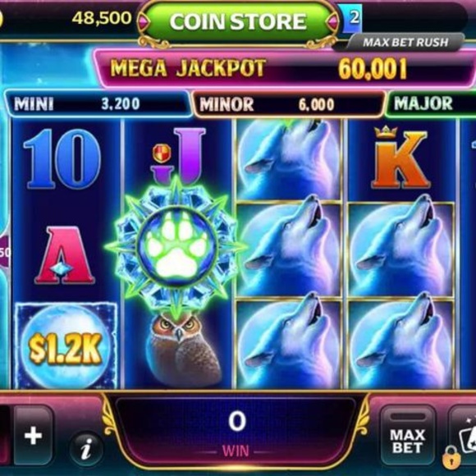Click the 48,500 coin balance
Screen dimensions: 476x476
click(x=102, y=18)
